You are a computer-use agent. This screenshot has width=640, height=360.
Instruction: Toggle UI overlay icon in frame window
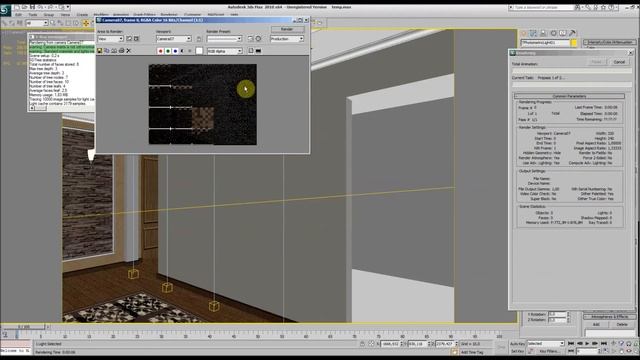coord(251,51)
